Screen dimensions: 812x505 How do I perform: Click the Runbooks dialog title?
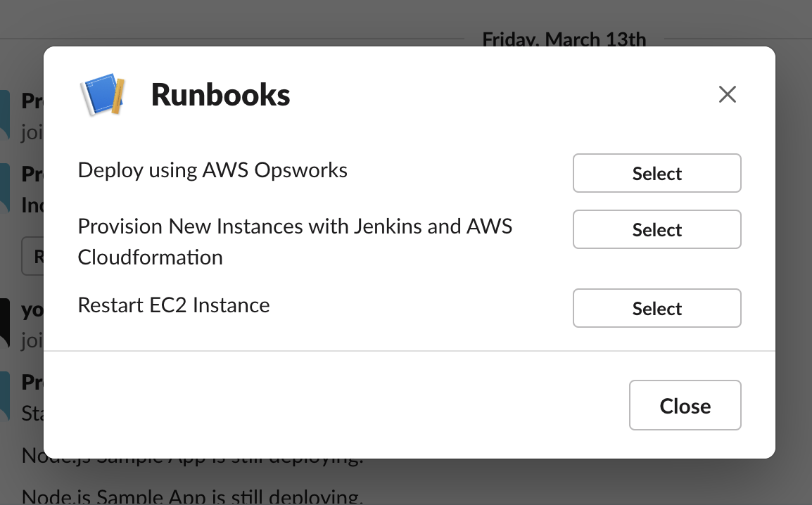(220, 95)
